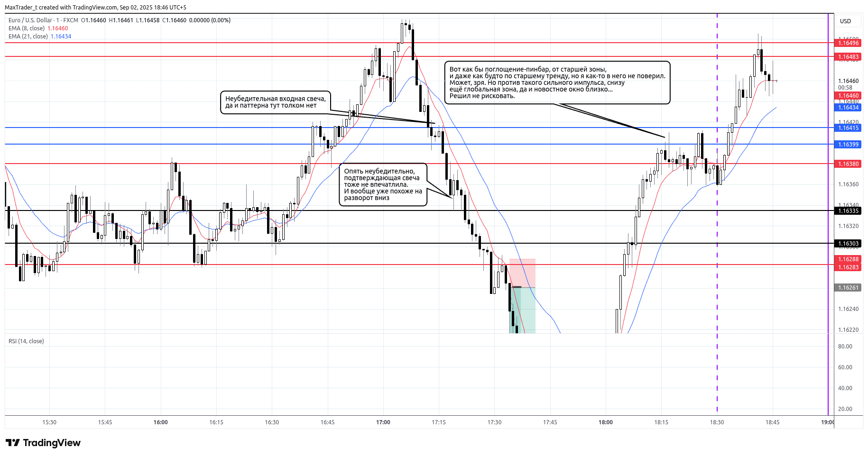Open the USD currency selector
868x457 pixels.
click(x=845, y=21)
